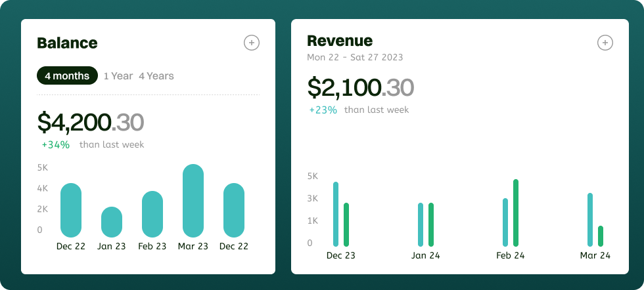644x290 pixels.
Task: Click the teal Jan 24 revenue bar
Action: (421, 224)
